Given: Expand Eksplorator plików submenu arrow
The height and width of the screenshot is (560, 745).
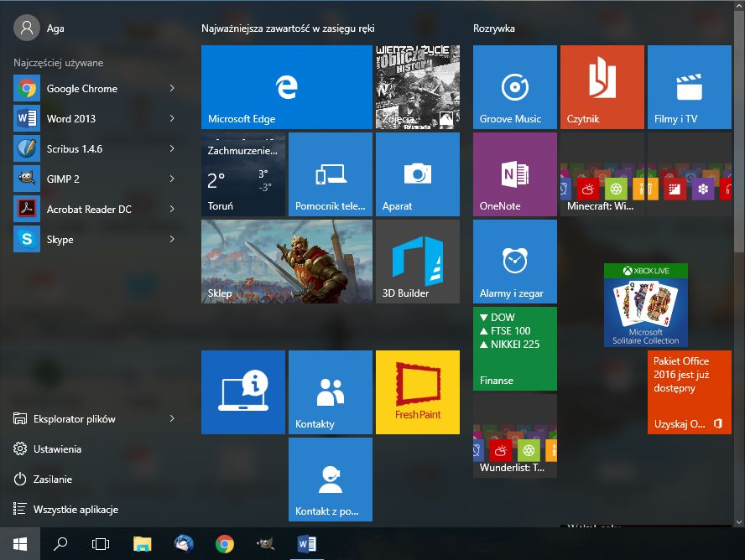Looking at the screenshot, I should (x=172, y=418).
